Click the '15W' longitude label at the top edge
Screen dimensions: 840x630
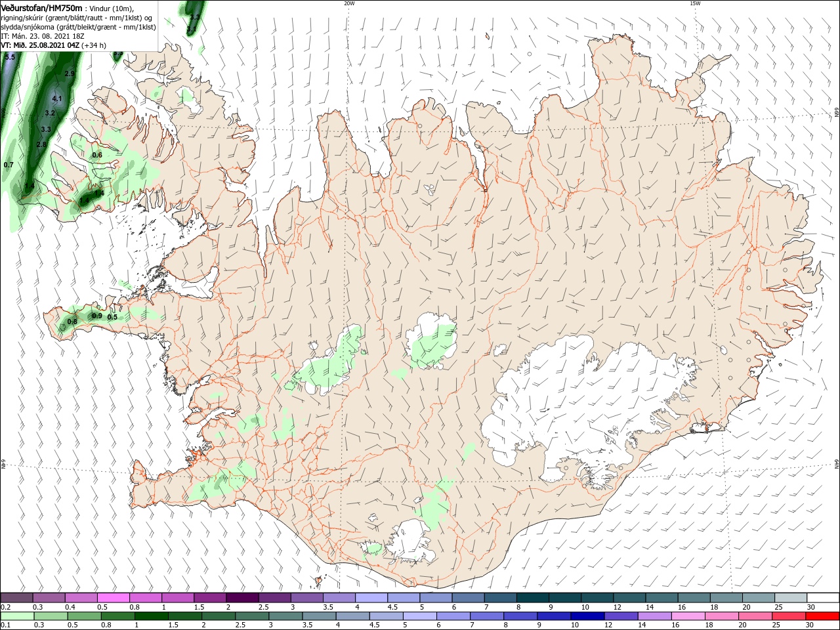(695, 3)
